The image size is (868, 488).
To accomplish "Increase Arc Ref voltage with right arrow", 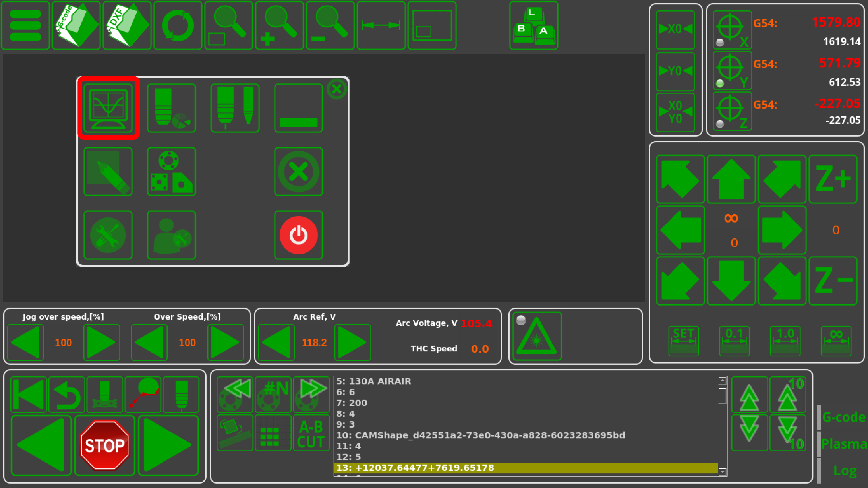I will click(352, 342).
